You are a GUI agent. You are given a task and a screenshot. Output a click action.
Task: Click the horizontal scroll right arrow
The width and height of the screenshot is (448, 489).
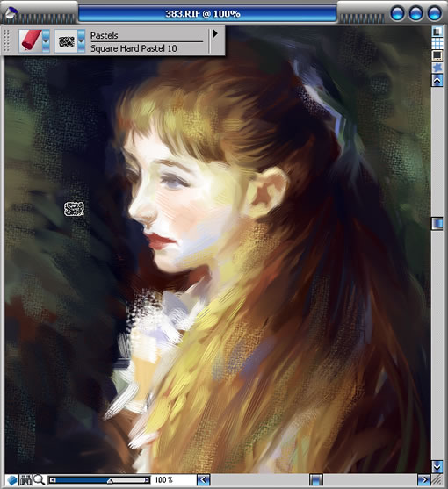[423, 479]
